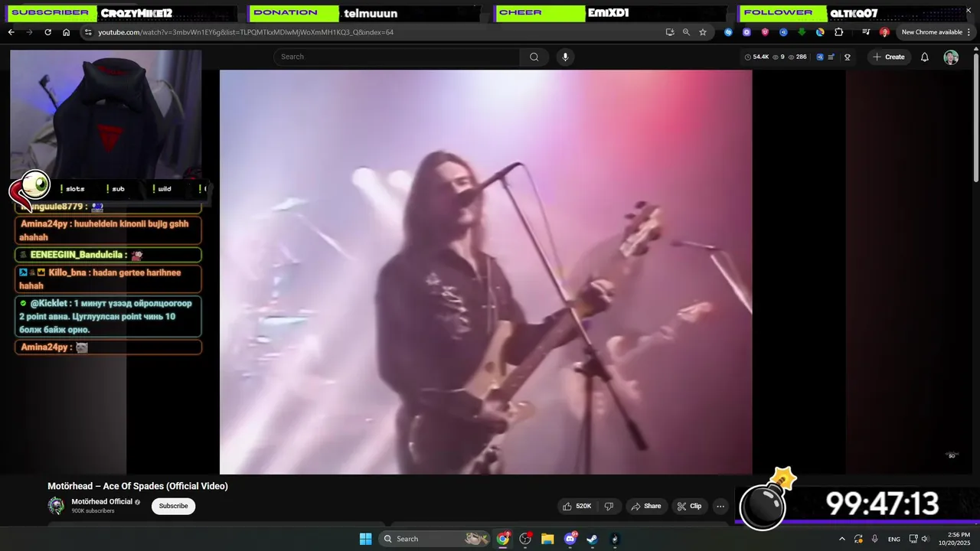The height and width of the screenshot is (551, 980).
Task: Click video title Motörhead – Ace Of Spades
Action: pyautogui.click(x=138, y=486)
